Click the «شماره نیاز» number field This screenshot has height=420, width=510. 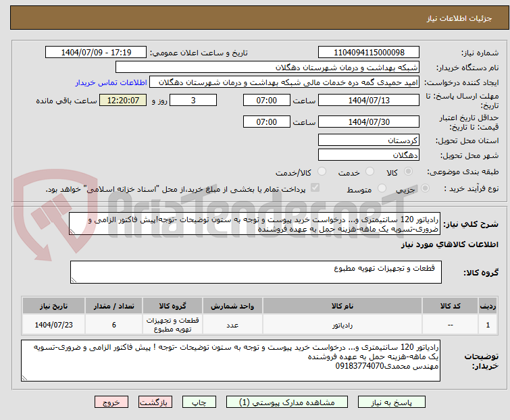click(369, 53)
